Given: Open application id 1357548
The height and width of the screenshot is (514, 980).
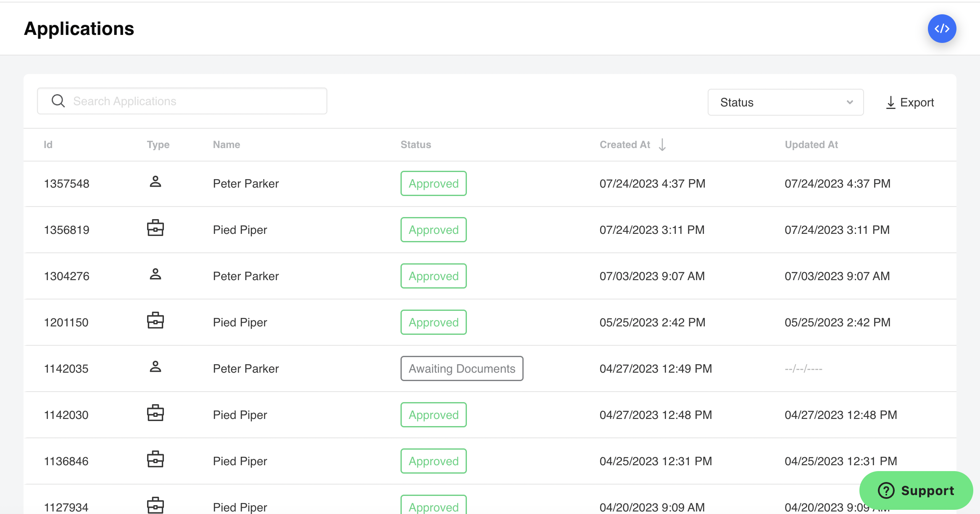Looking at the screenshot, I should click(66, 184).
